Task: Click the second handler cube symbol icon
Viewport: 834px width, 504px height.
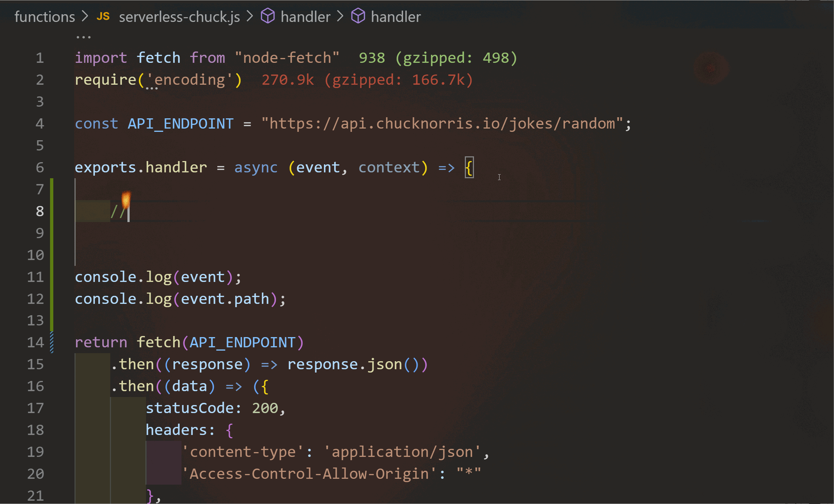Action: coord(358,16)
